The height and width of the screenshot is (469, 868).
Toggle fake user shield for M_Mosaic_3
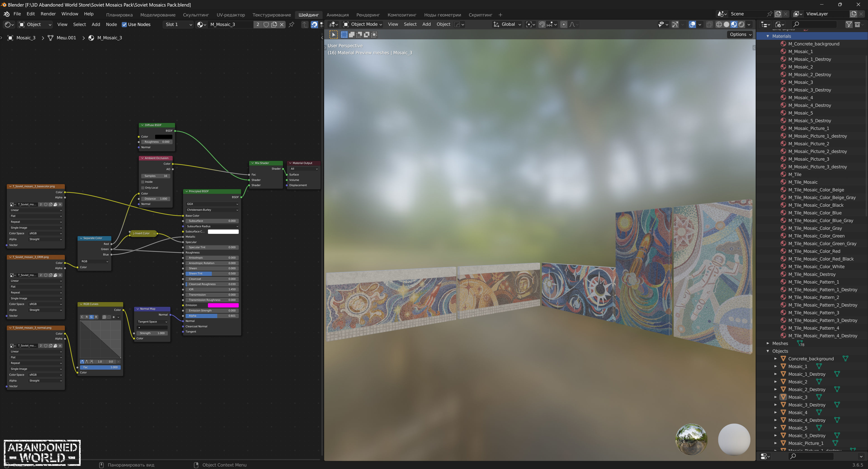[266, 24]
